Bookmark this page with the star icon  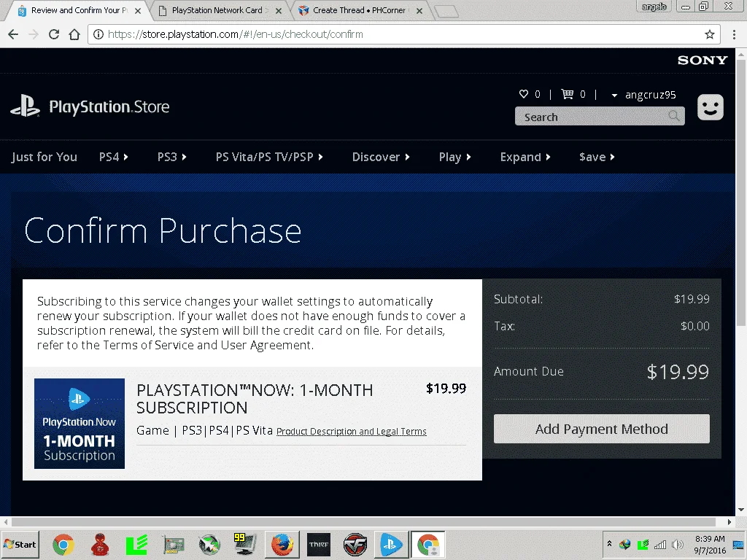(x=709, y=34)
